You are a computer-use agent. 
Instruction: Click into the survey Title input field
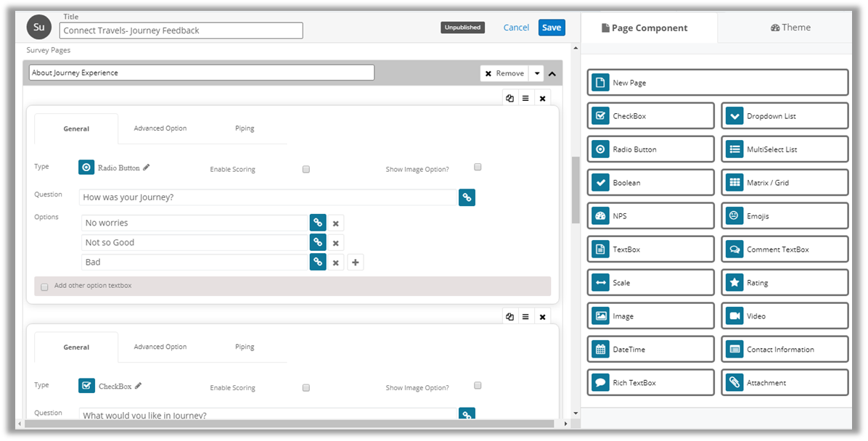(x=181, y=30)
